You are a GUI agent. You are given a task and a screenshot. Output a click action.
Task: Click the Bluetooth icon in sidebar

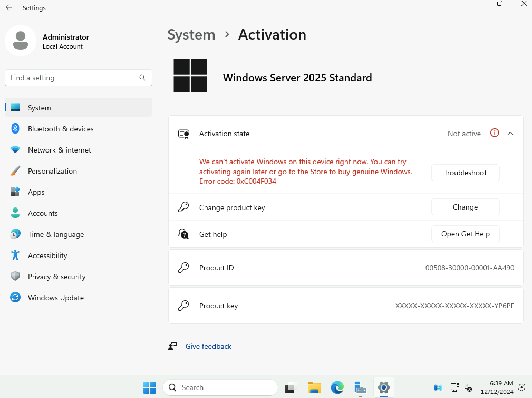click(x=15, y=129)
